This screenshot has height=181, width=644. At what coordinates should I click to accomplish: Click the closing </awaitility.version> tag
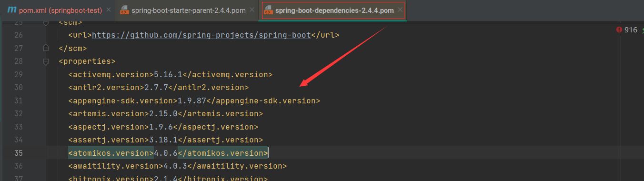(237, 166)
